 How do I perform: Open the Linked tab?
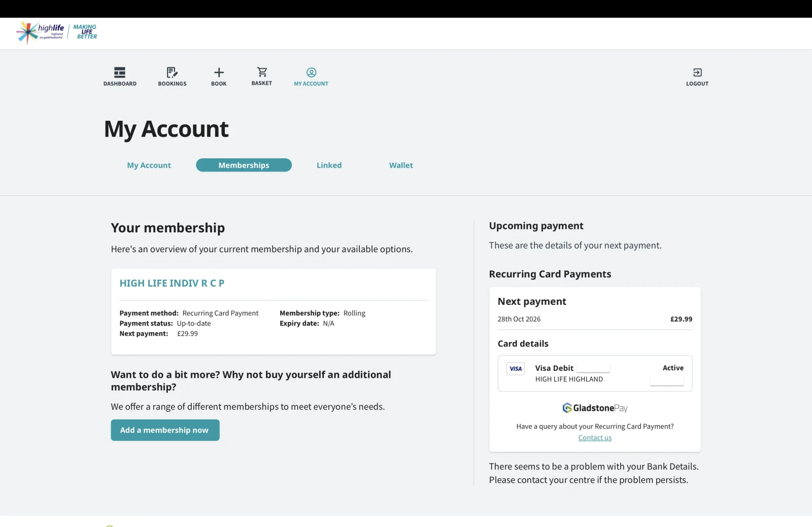(x=329, y=165)
